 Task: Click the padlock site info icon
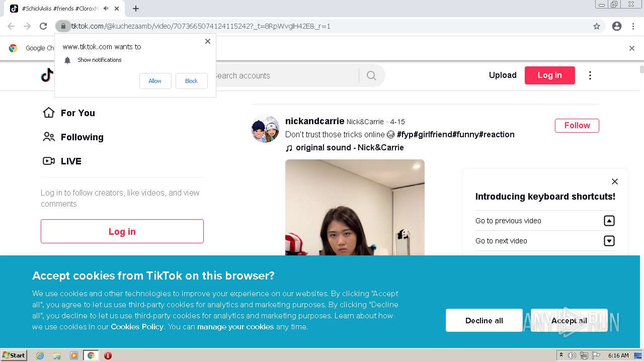[x=63, y=26]
